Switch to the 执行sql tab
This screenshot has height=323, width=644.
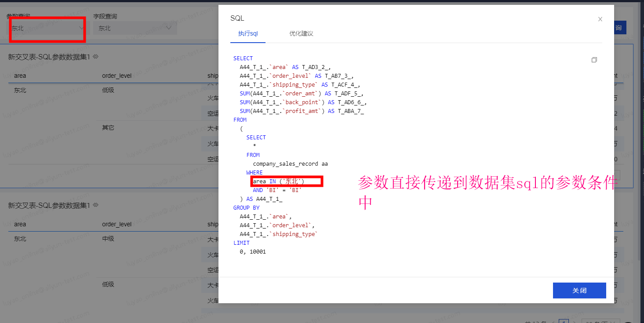(248, 34)
